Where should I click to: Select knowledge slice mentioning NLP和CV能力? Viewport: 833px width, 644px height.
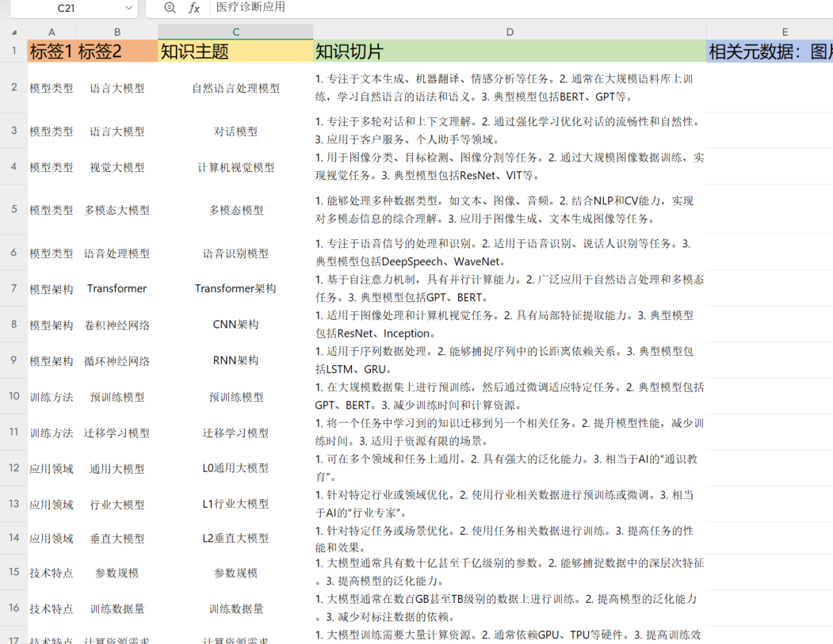pyautogui.click(x=510, y=210)
